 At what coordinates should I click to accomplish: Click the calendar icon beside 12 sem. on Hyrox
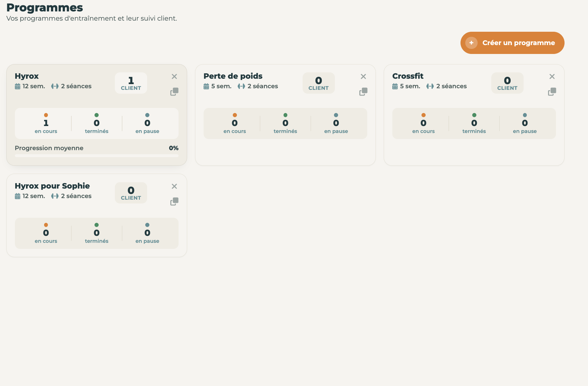pyautogui.click(x=18, y=86)
